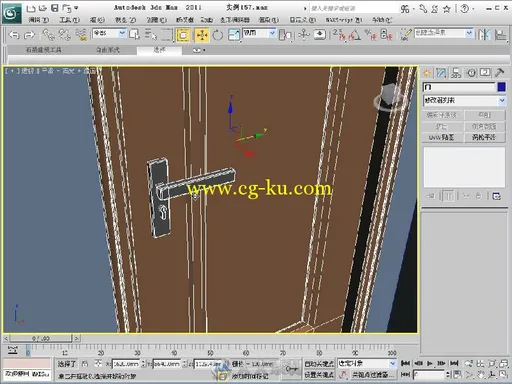Viewport: 512px width, 384px height.
Task: Open the first menu bar item (Edit)
Action: pos(39,20)
